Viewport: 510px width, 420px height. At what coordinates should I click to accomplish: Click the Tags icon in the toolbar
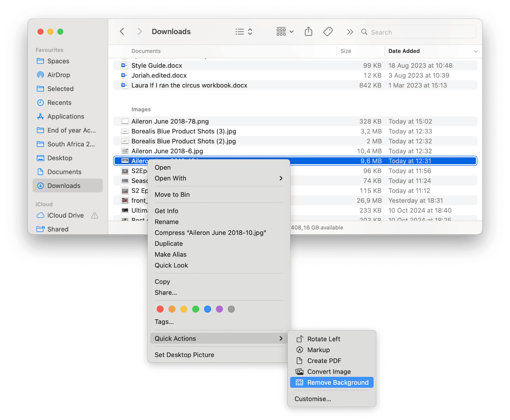tap(328, 32)
